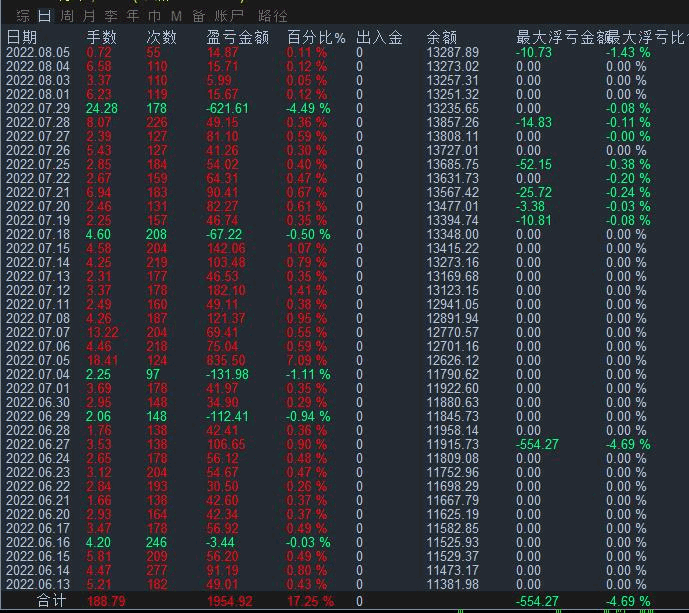689x613 pixels.
Task: Sort by 百分比% column header
Action: pyautogui.click(x=316, y=38)
